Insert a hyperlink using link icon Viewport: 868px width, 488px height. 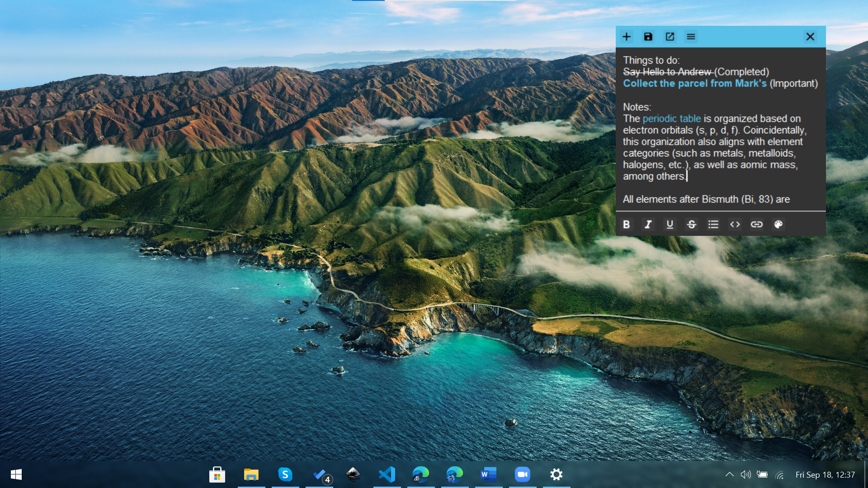[x=756, y=225]
